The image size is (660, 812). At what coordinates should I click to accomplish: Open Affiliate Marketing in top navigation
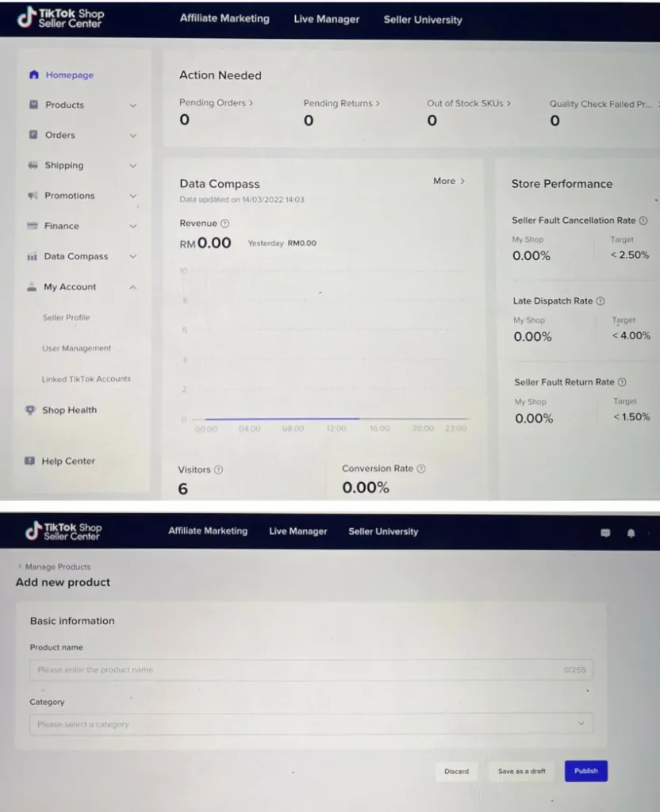[x=224, y=19]
